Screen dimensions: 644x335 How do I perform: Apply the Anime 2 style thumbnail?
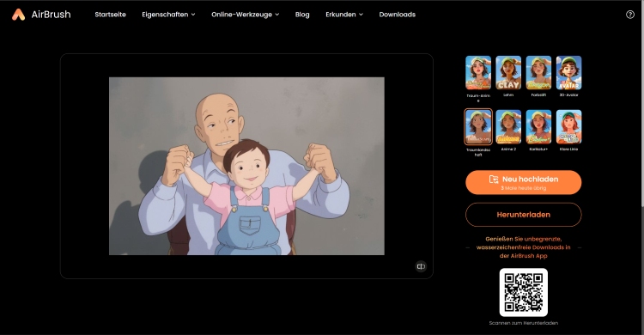(508, 127)
